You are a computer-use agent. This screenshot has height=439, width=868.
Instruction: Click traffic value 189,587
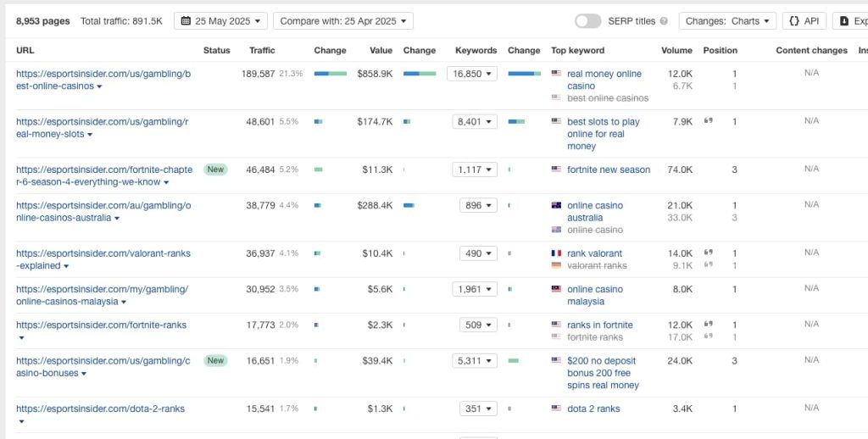pos(258,74)
